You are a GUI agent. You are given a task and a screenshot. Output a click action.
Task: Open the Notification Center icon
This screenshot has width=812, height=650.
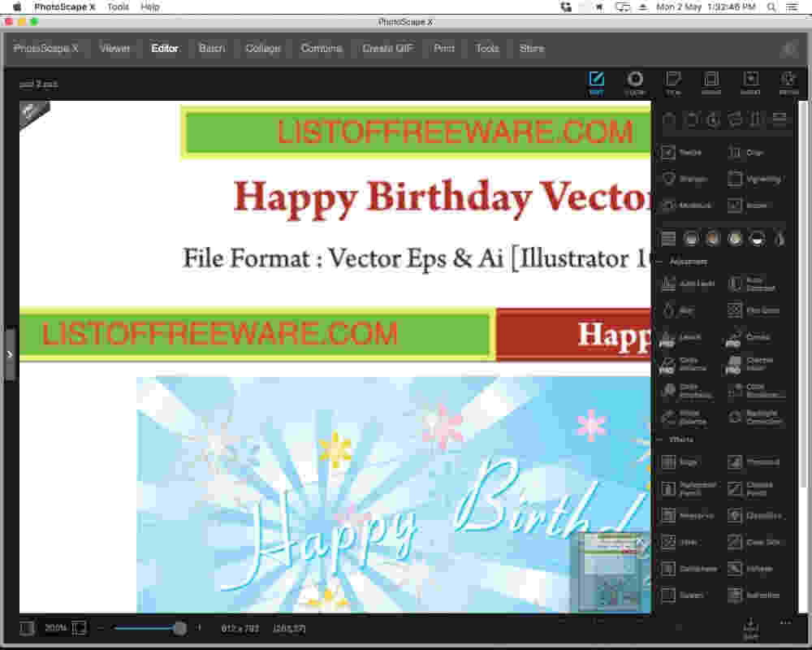click(x=793, y=6)
